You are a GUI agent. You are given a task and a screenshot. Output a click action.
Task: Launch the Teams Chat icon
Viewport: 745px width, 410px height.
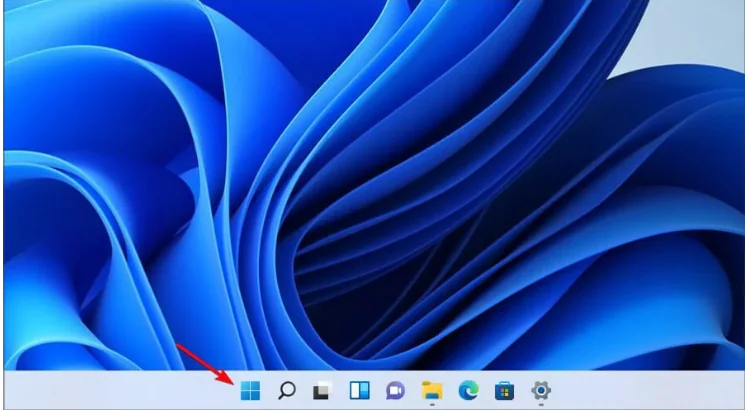click(395, 390)
